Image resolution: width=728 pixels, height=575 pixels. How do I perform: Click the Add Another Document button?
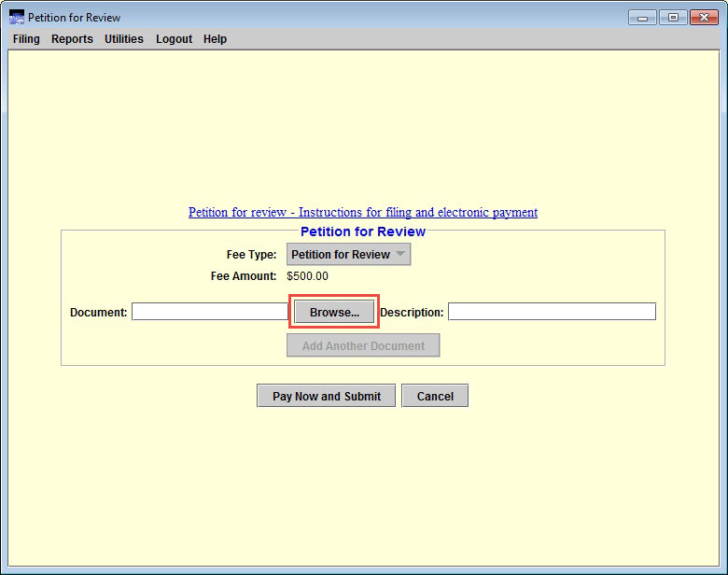coord(363,345)
